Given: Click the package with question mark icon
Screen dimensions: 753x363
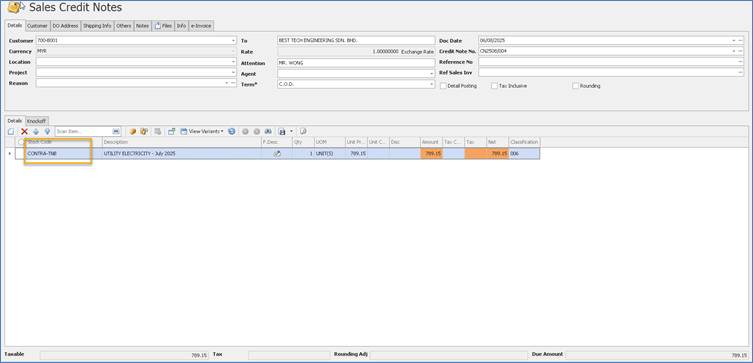Looking at the screenshot, I should 144,131.
